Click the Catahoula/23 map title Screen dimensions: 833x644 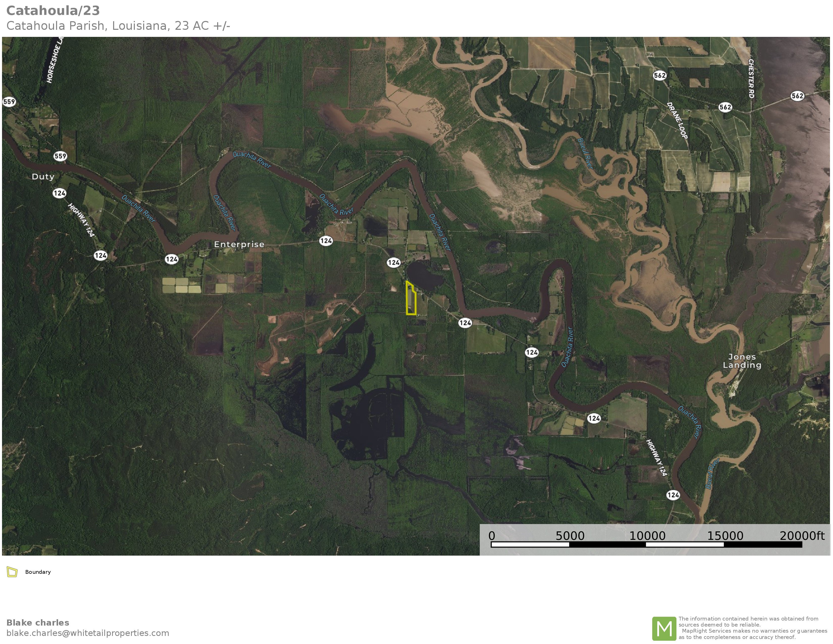click(x=53, y=10)
